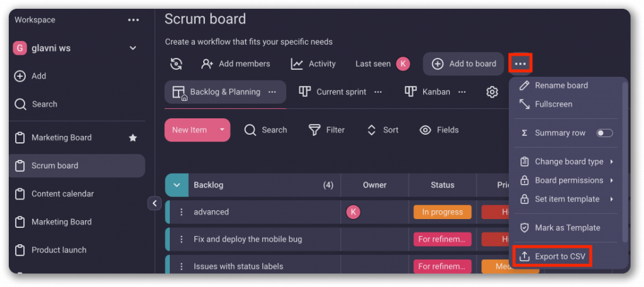Open the three-dot board menu button
The image size is (644, 287).
click(x=520, y=64)
